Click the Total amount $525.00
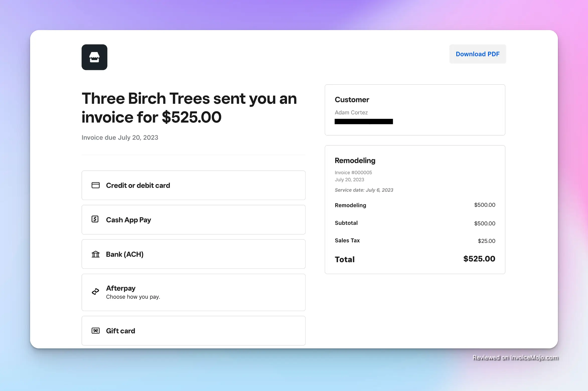The image size is (588, 391). (x=479, y=259)
